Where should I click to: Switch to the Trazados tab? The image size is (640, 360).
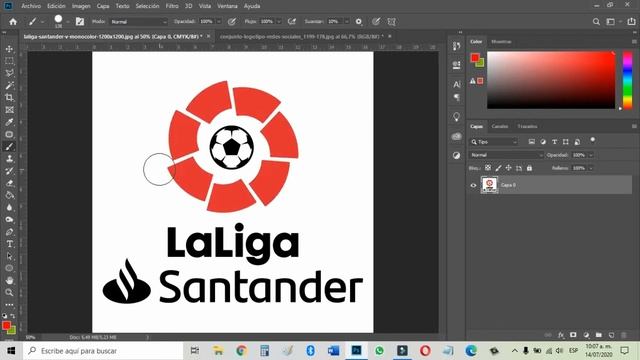click(527, 127)
